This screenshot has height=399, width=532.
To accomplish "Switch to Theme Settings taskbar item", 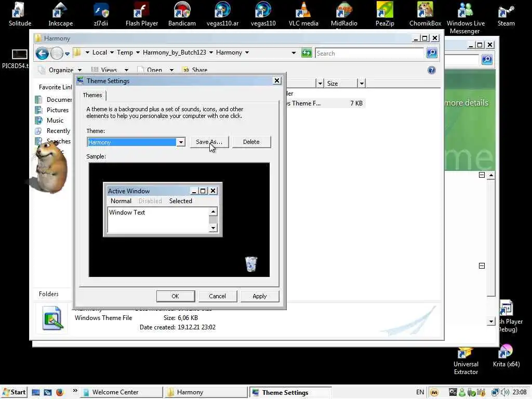I will 290,392.
